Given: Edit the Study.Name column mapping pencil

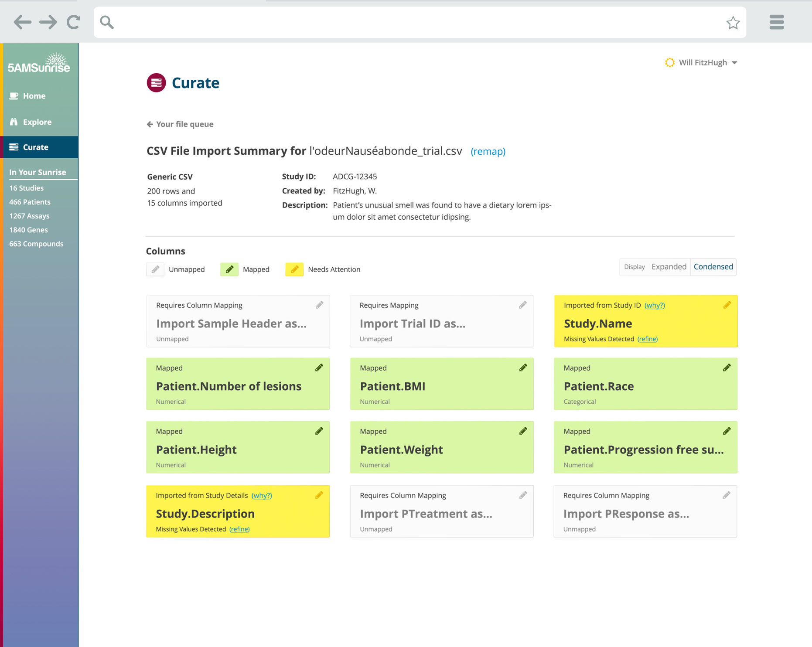Looking at the screenshot, I should (727, 305).
